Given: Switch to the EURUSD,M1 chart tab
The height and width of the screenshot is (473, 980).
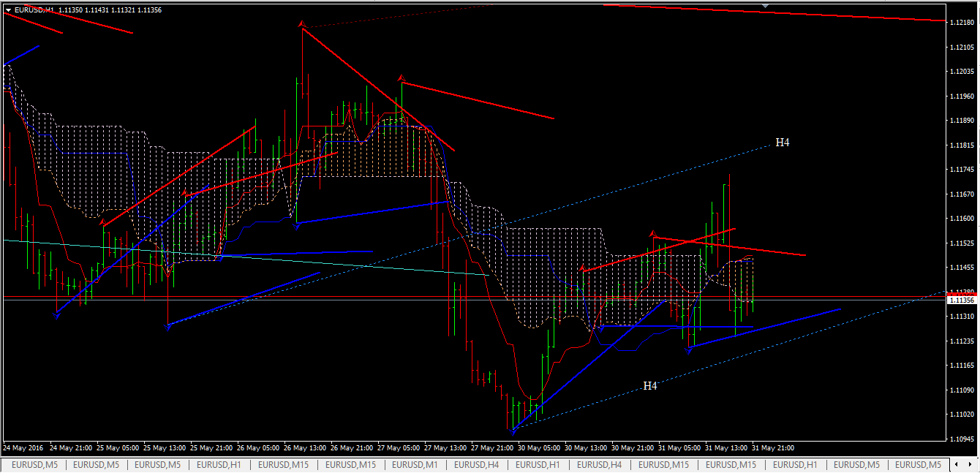Looking at the screenshot, I should [416, 465].
